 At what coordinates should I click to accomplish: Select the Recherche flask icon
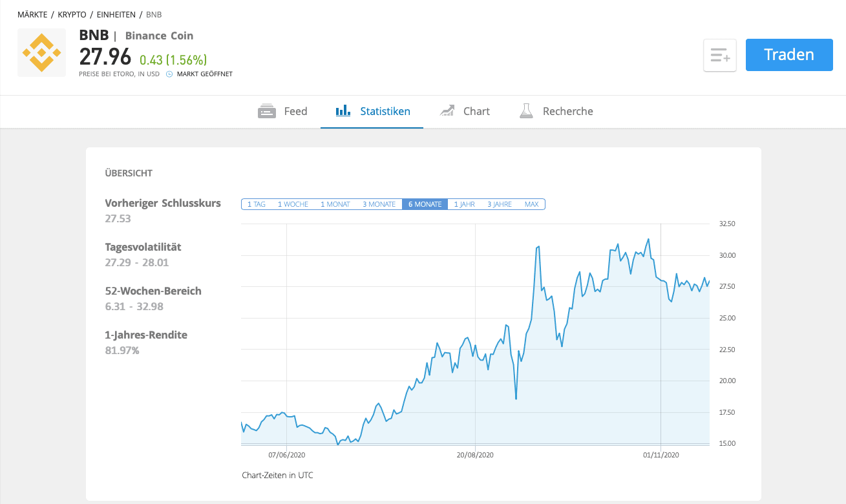(525, 110)
